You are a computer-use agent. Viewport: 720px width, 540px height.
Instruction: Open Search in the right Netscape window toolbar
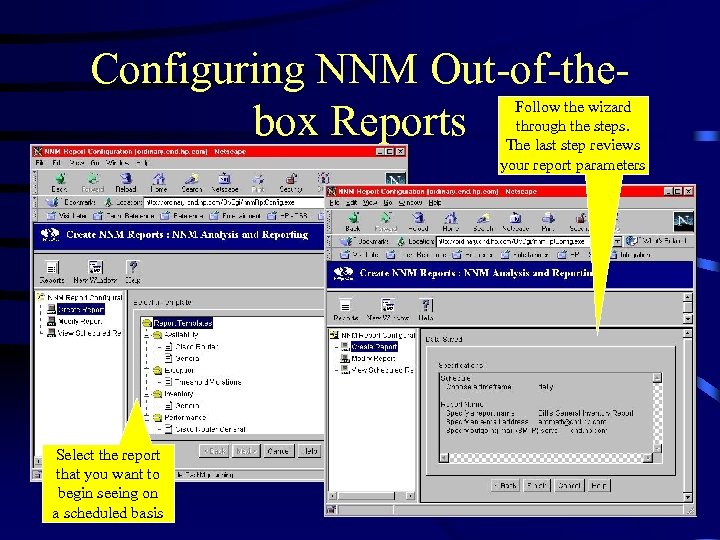click(x=483, y=222)
